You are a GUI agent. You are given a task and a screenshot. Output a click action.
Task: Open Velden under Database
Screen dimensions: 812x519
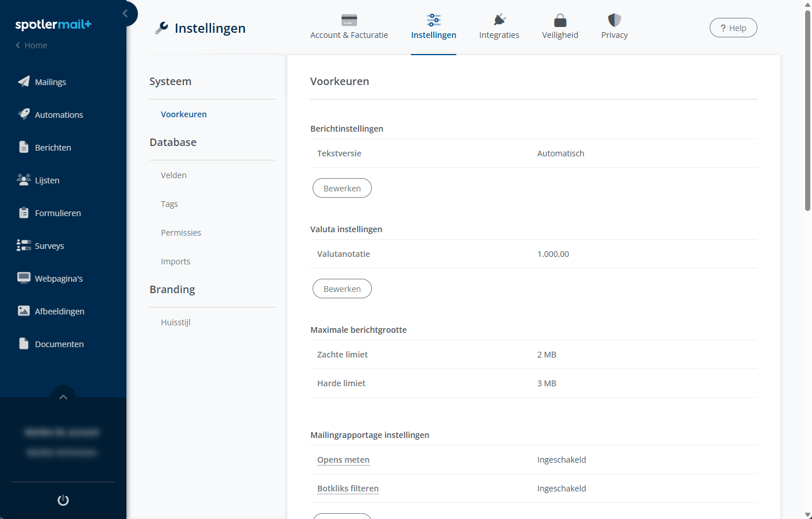pyautogui.click(x=174, y=175)
